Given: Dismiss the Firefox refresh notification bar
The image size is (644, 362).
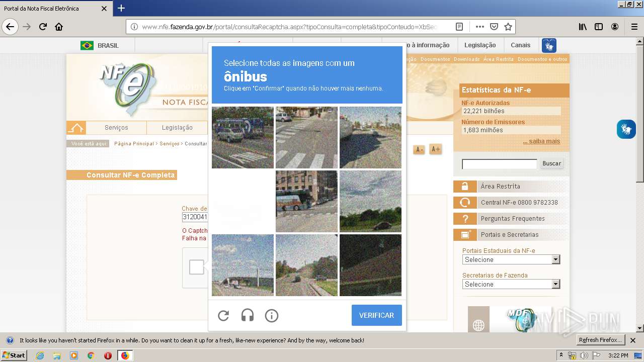Looking at the screenshot, I should 633,340.
